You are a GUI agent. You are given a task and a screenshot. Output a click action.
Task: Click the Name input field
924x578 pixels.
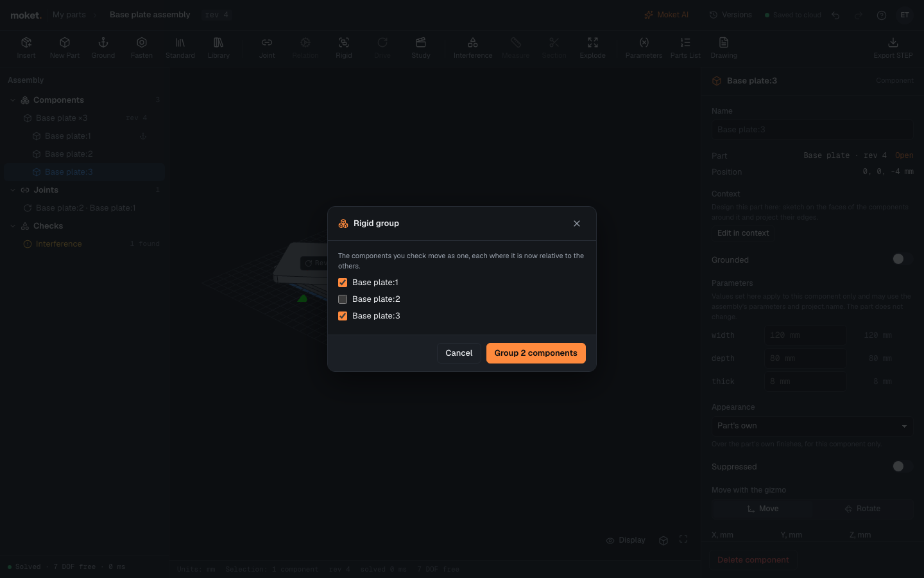pyautogui.click(x=812, y=130)
